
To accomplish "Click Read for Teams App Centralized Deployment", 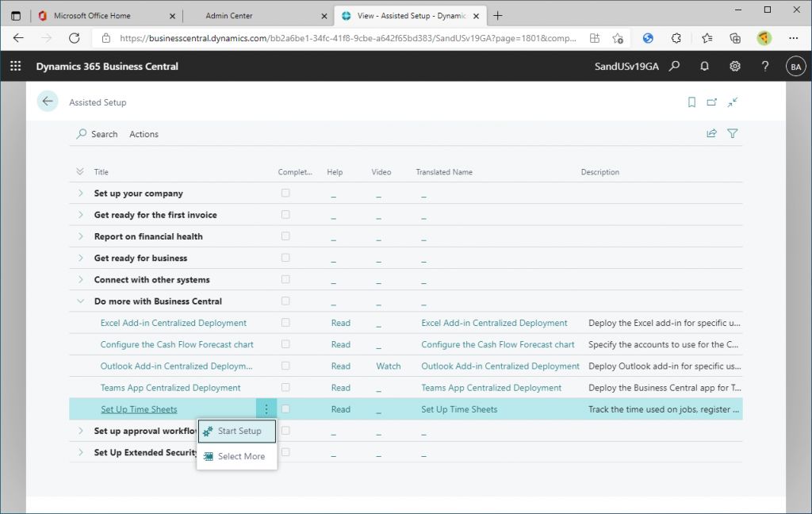I will pos(341,388).
